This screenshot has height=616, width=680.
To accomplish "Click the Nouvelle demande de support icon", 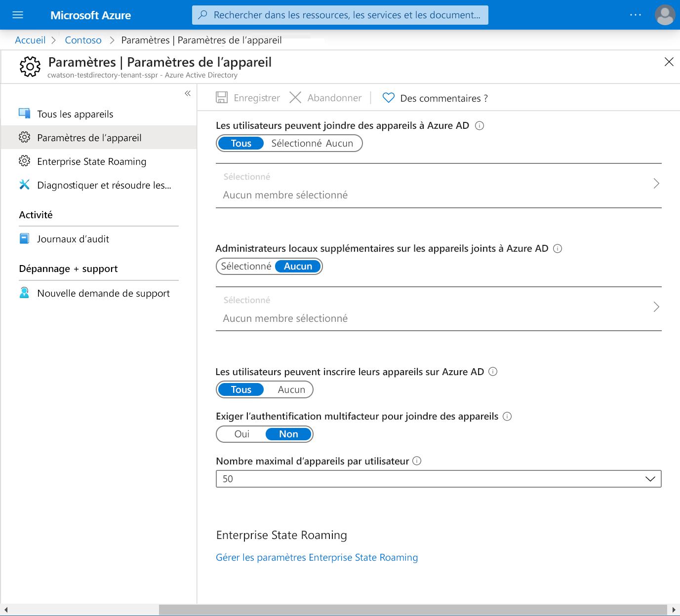I will (24, 293).
